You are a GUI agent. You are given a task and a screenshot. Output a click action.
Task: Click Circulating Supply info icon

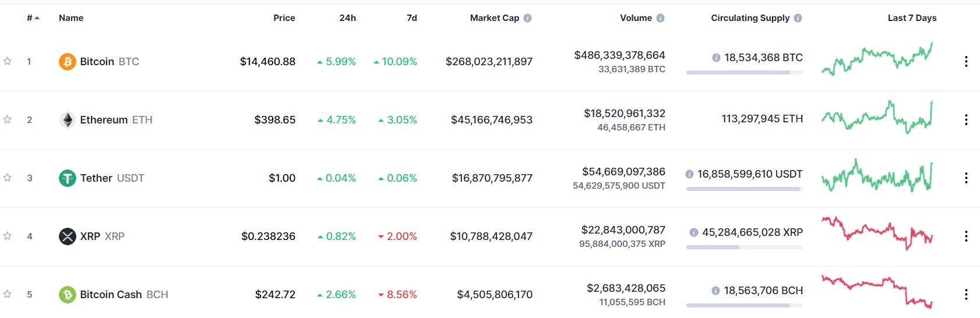click(798, 18)
